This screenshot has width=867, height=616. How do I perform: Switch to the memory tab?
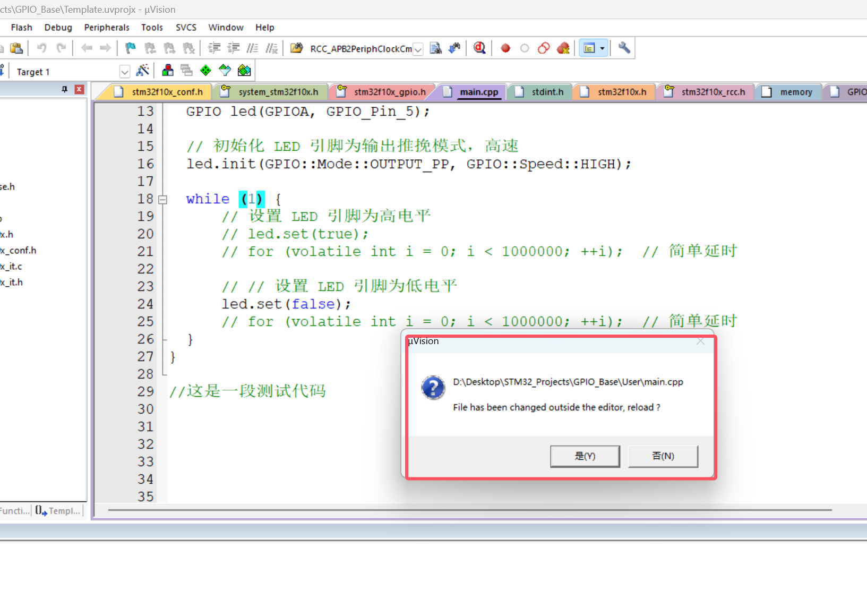(788, 92)
